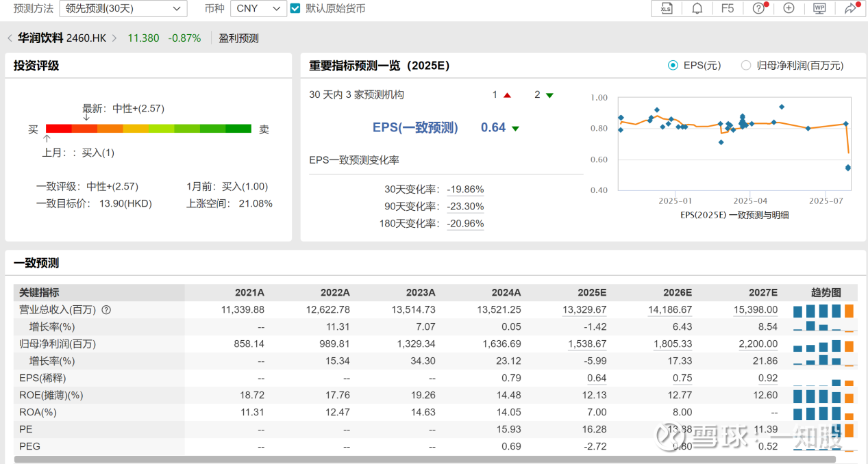The width and height of the screenshot is (868, 464).
Task: Click the 2021A column header
Action: pos(249,293)
